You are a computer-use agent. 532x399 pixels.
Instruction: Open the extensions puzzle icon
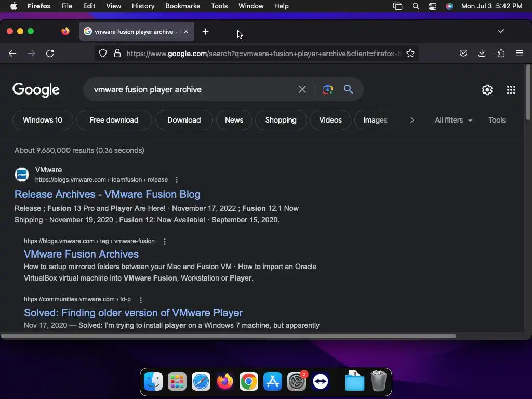501,53
